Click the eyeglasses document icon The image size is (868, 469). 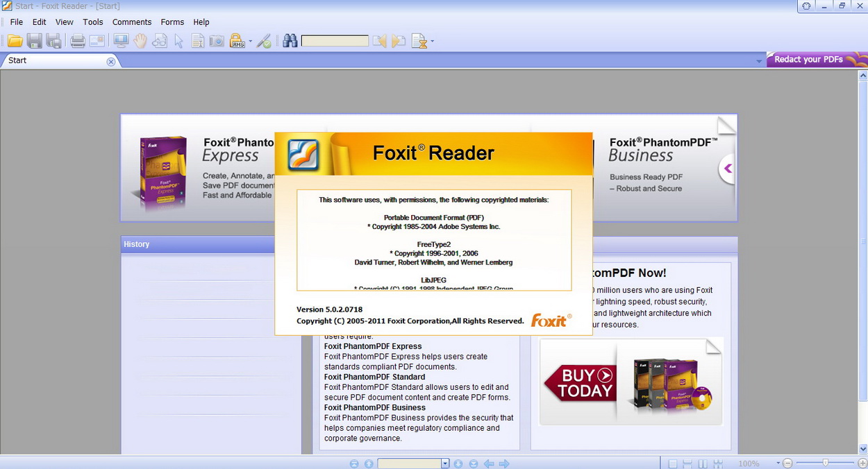[x=160, y=41]
